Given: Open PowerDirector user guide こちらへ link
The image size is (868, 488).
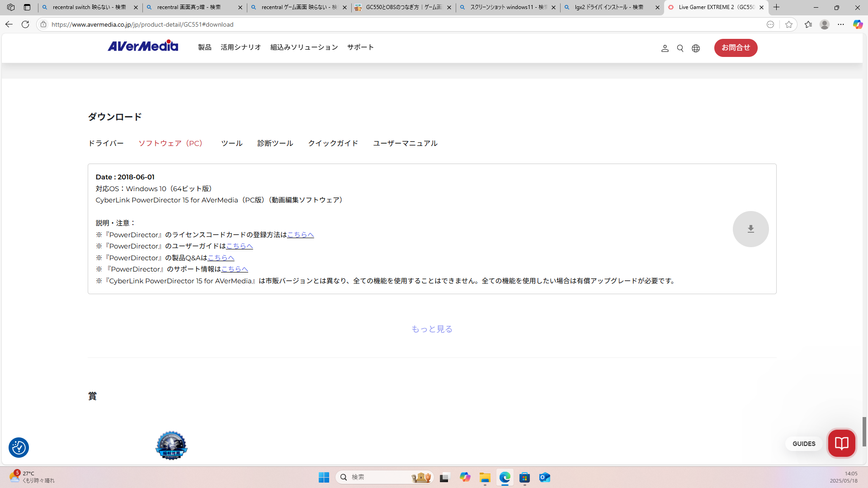Looking at the screenshot, I should tap(239, 246).
